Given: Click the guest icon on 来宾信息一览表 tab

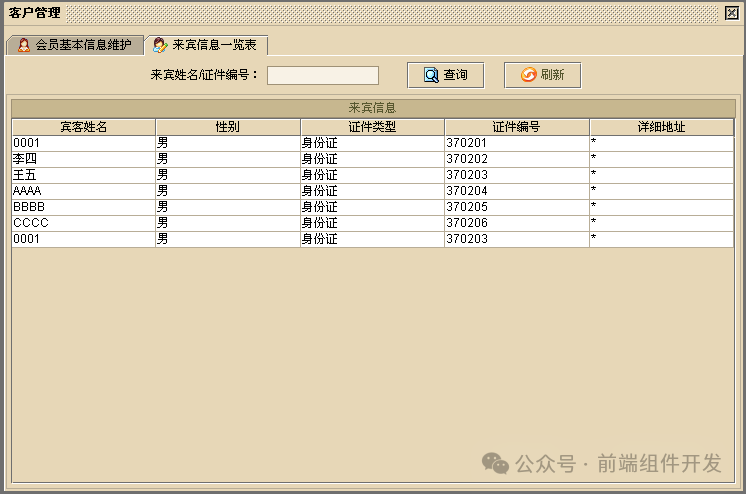Looking at the screenshot, I should pyautogui.click(x=160, y=45).
